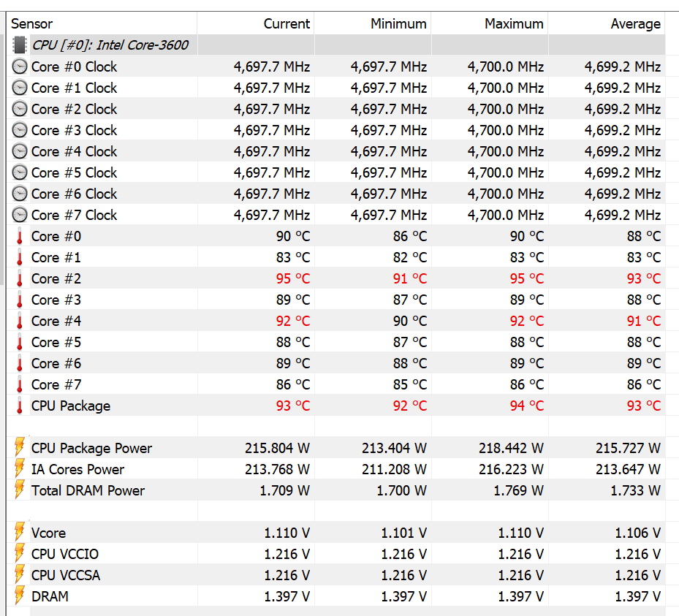Click the clock icon for Core #1 Clock
Screen dimensions: 679x616
point(19,88)
